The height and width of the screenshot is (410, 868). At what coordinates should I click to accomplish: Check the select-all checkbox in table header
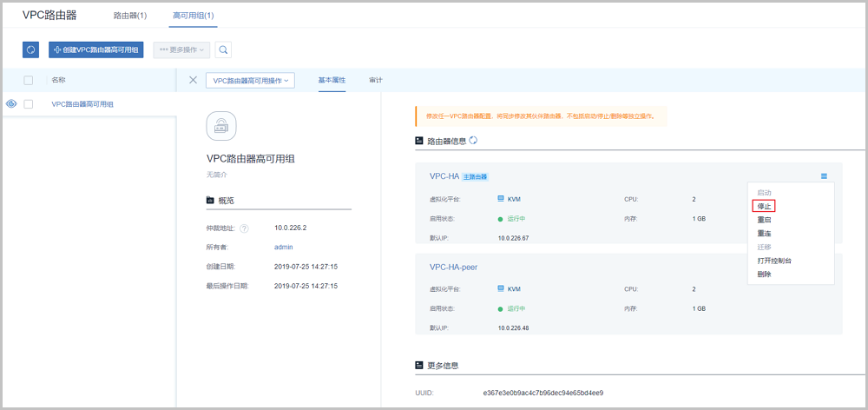coord(29,80)
